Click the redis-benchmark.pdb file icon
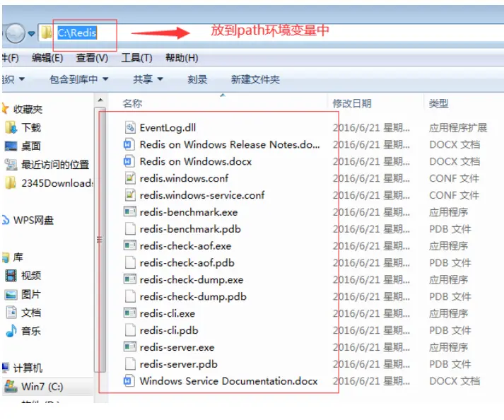This screenshot has height=420, width=504. pos(130,228)
